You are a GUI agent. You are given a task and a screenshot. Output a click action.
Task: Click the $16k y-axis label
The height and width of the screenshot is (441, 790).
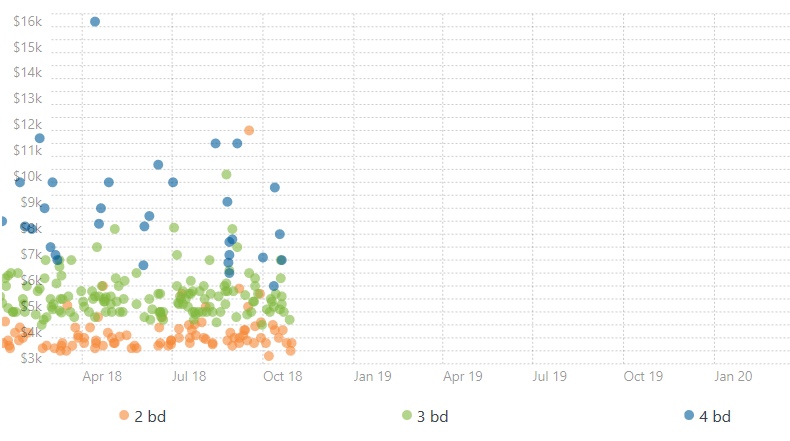27,22
